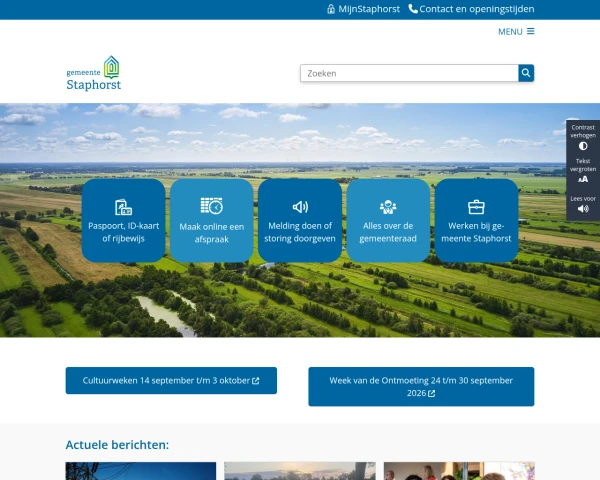
Task: Click the phone icon in top bar
Action: pyautogui.click(x=413, y=9)
